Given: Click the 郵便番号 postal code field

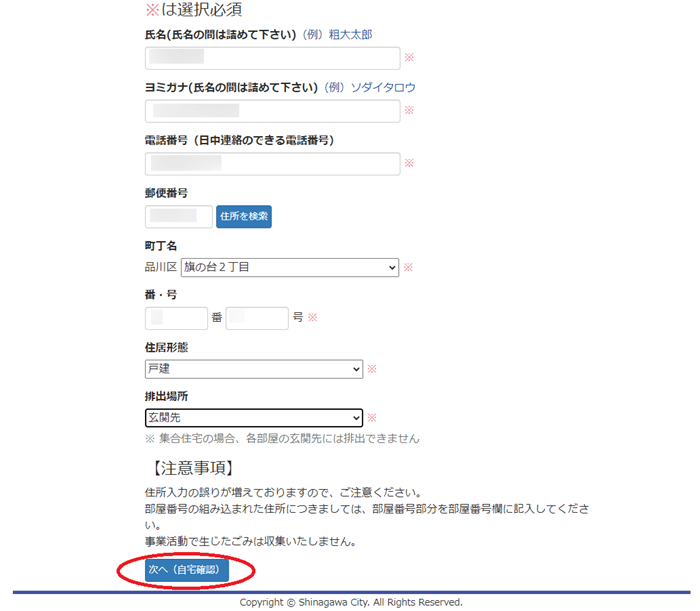Looking at the screenshot, I should pyautogui.click(x=179, y=216).
